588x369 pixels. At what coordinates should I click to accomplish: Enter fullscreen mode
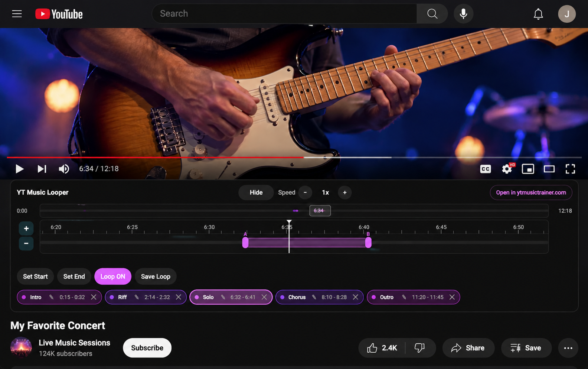click(x=570, y=169)
